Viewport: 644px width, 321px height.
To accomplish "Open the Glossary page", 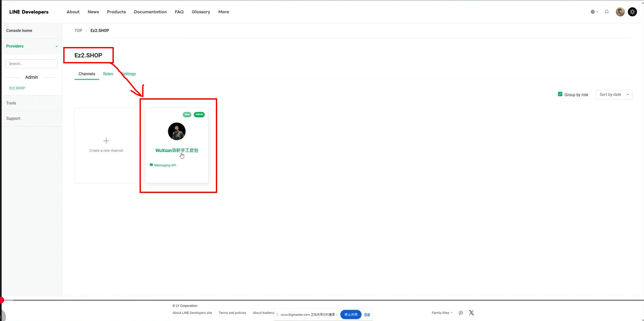I will [x=201, y=12].
